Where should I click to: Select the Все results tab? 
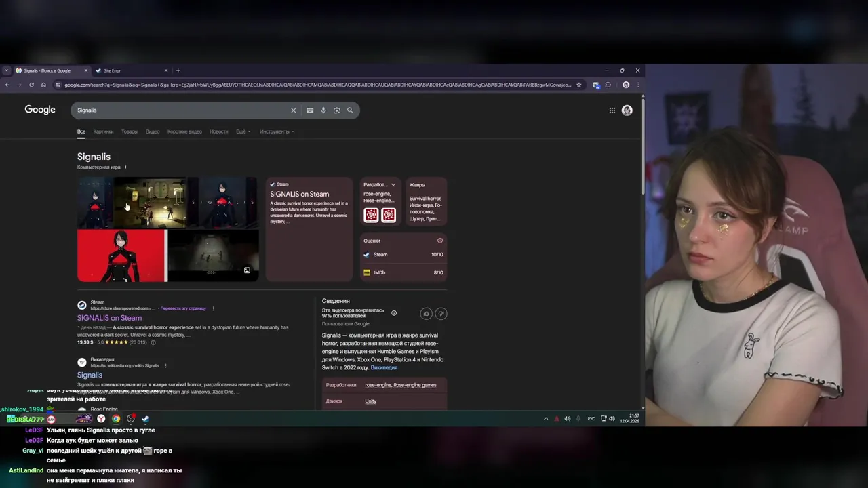(81, 131)
